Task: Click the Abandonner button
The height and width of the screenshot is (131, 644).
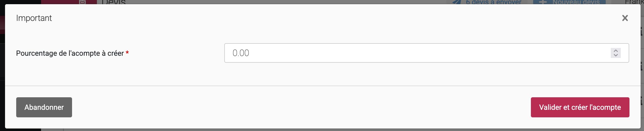Action: [44, 107]
